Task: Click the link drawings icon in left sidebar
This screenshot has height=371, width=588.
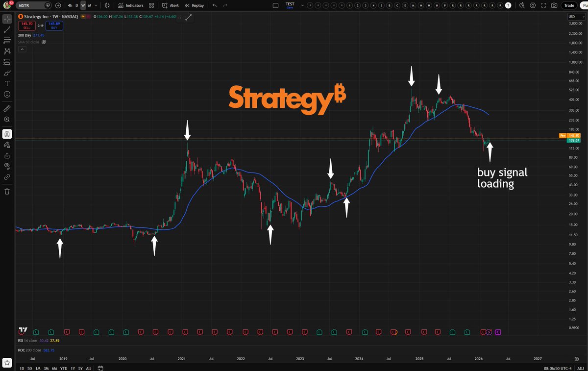Action: pyautogui.click(x=7, y=177)
